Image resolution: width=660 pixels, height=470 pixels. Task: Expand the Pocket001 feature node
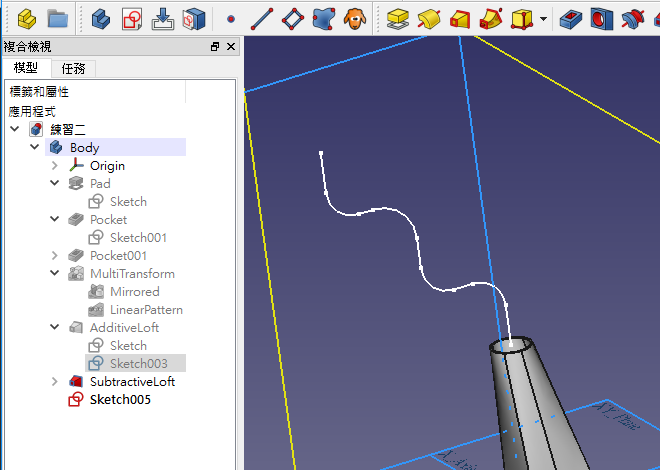pyautogui.click(x=55, y=255)
